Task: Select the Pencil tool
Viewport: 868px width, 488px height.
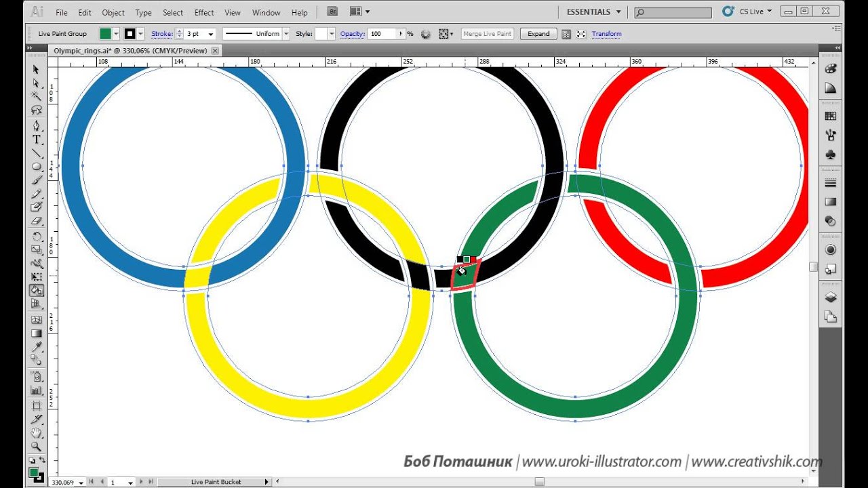Action: click(36, 194)
